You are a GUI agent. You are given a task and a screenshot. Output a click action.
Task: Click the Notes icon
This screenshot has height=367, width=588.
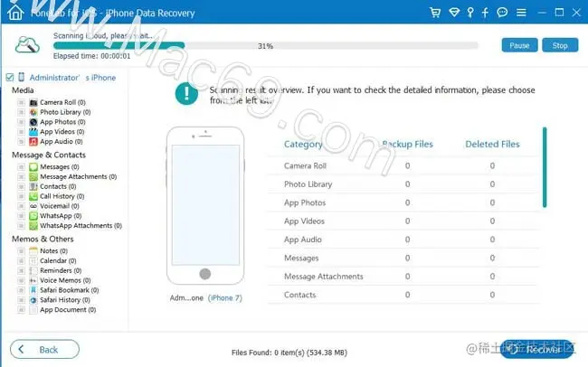pos(33,250)
